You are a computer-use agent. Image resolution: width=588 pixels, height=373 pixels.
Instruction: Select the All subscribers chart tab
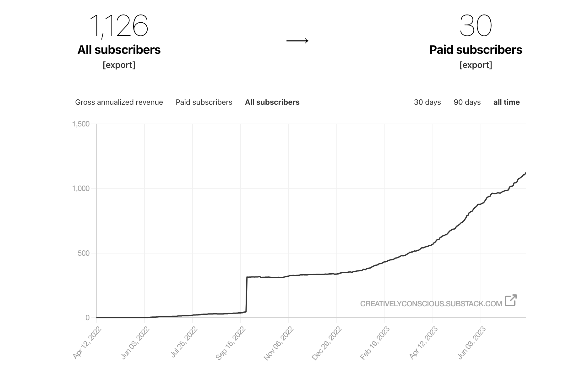[x=272, y=102]
